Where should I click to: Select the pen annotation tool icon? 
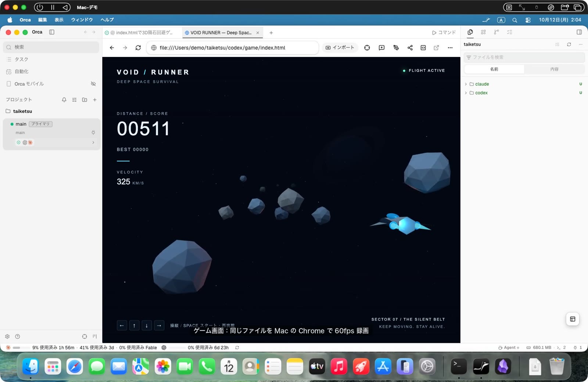click(396, 48)
